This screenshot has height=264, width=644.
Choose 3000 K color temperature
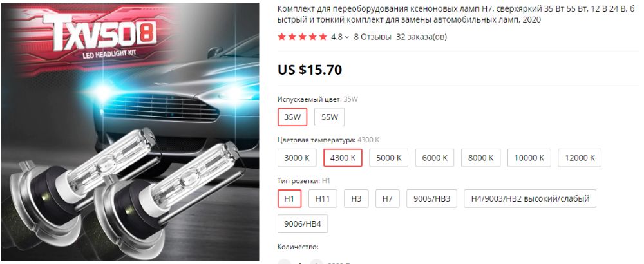tap(297, 158)
